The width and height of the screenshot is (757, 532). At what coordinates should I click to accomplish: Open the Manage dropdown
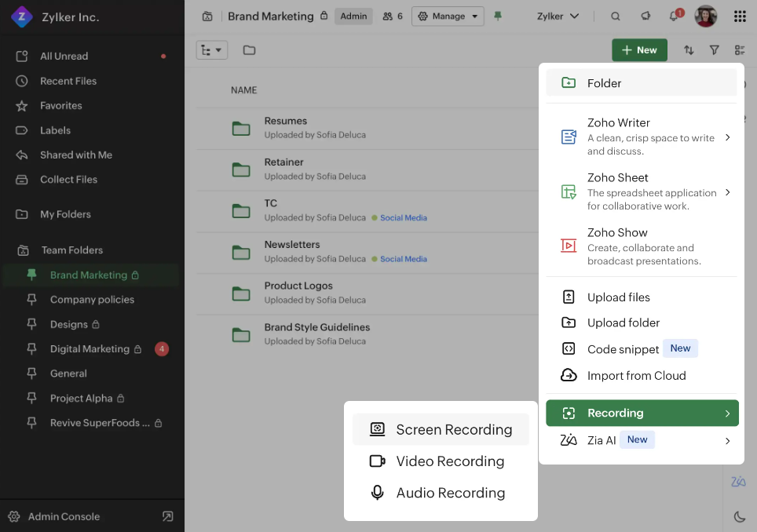(448, 16)
